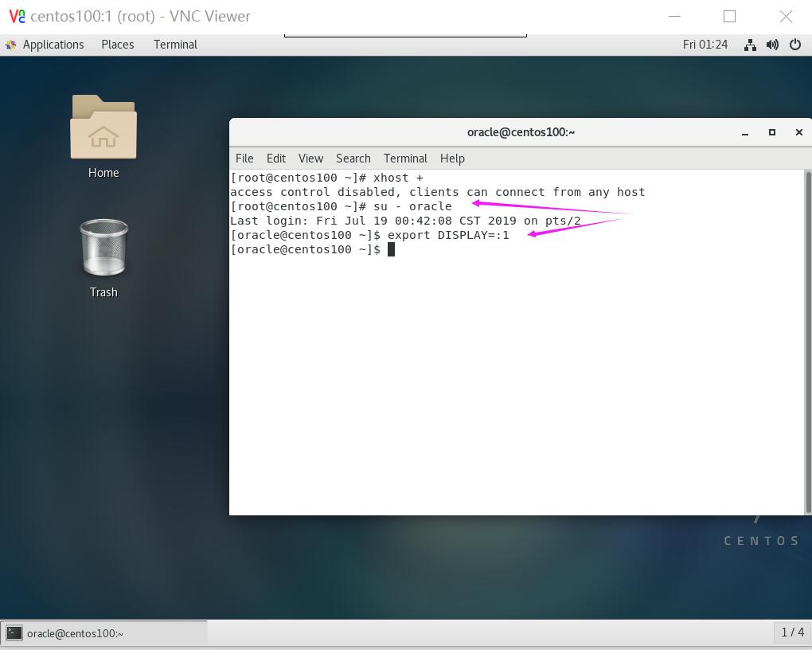This screenshot has width=812, height=650.
Task: Open the Help menu in the terminal
Action: click(x=453, y=158)
